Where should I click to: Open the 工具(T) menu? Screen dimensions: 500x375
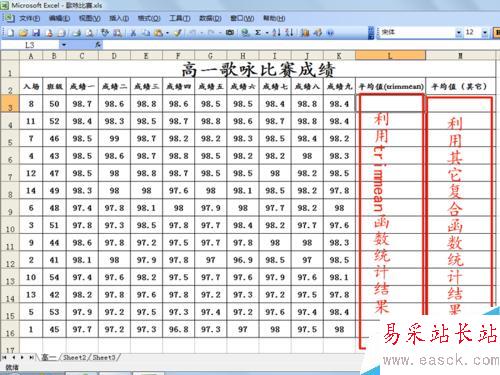[179, 18]
